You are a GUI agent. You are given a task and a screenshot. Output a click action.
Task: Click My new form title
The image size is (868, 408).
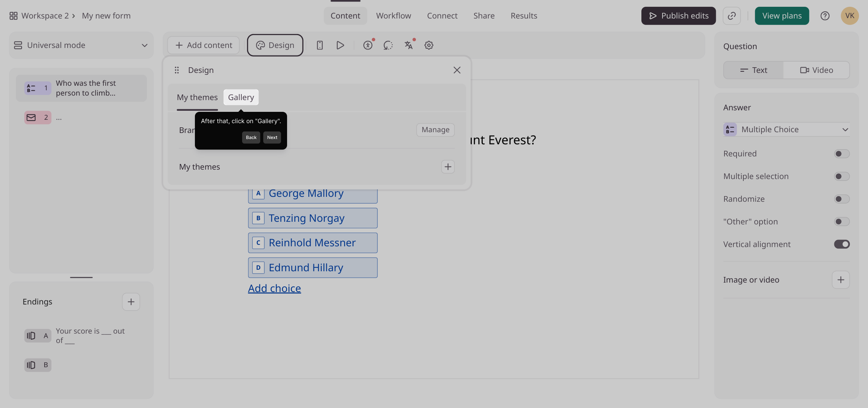[x=106, y=16]
